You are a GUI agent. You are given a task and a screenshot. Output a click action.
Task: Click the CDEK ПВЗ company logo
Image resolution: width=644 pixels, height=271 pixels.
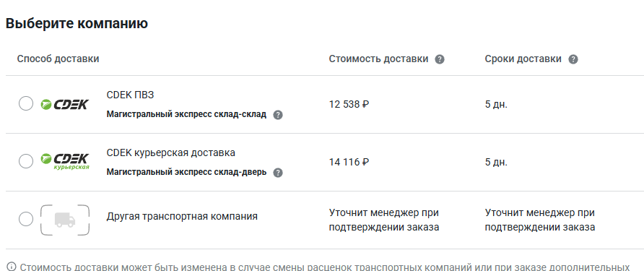pyautogui.click(x=64, y=105)
